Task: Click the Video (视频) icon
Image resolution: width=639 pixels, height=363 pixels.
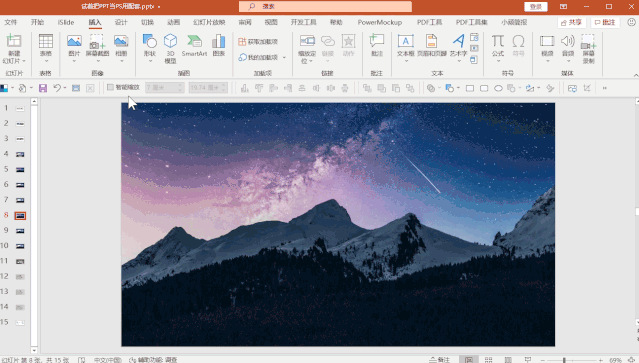Action: point(547,42)
